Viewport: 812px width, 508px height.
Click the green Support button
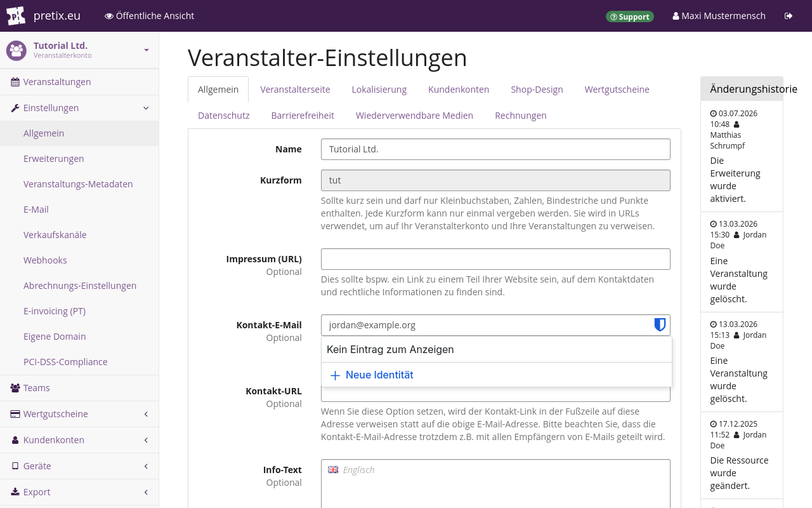click(630, 17)
